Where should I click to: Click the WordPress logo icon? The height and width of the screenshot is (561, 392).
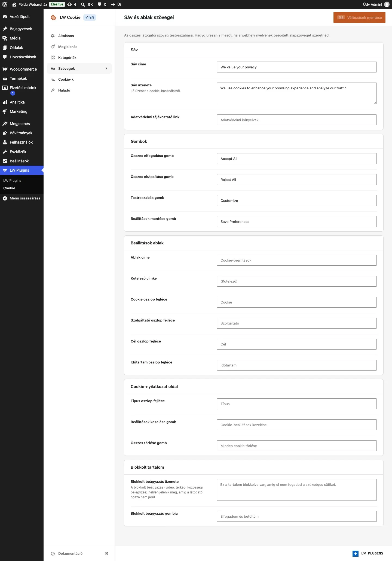pyautogui.click(x=5, y=4)
